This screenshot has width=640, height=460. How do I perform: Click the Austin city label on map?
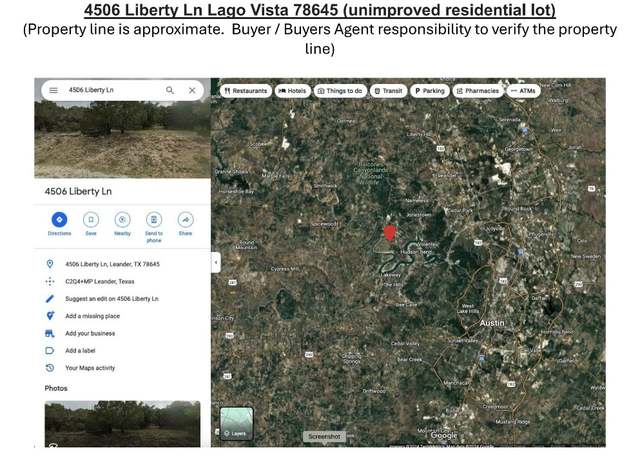tap(492, 323)
